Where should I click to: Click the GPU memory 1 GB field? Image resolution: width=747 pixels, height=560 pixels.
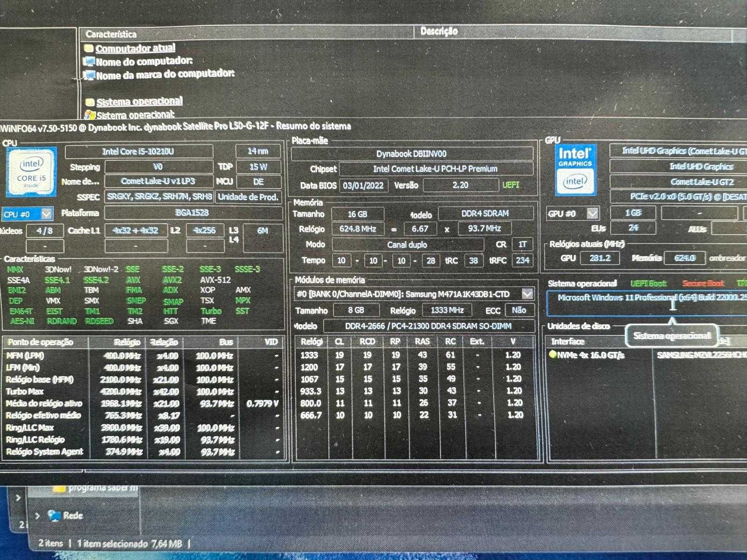pyautogui.click(x=633, y=213)
